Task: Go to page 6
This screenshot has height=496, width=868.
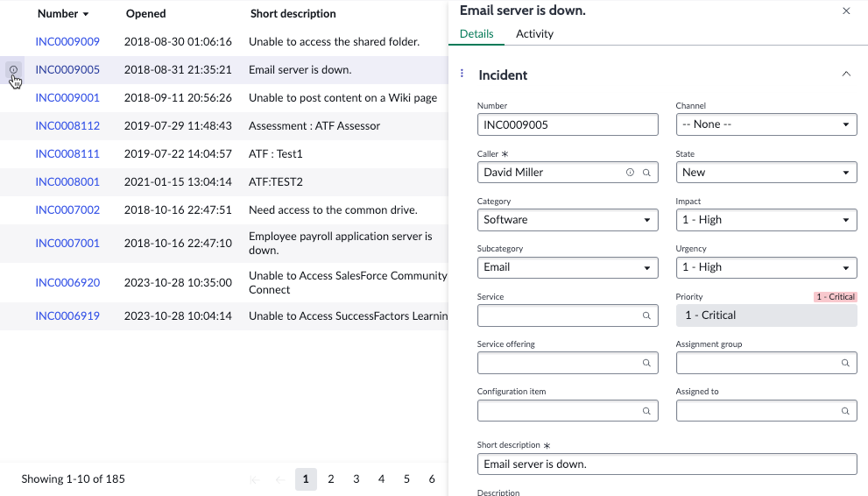Action: click(x=432, y=479)
